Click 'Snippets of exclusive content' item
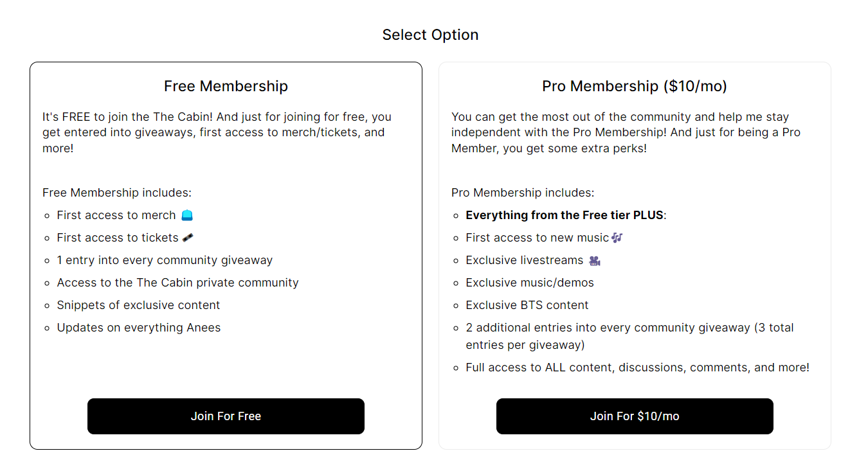Screen dimensions: 868x469 click(138, 305)
